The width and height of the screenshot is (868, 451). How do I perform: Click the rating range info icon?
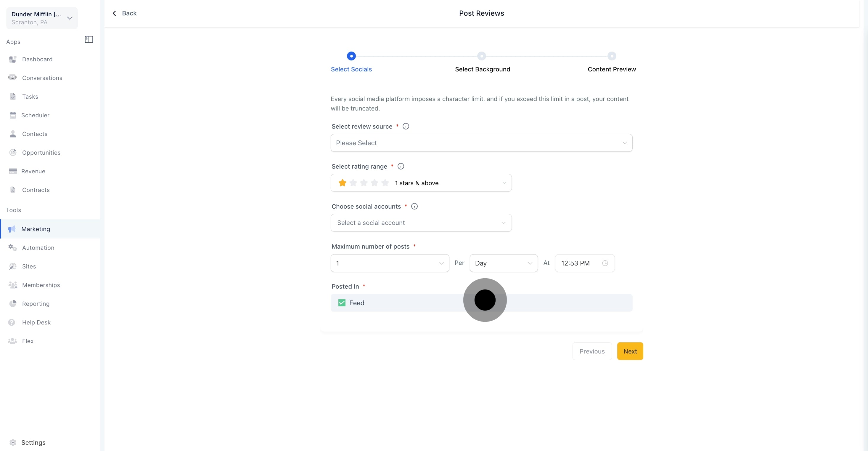click(401, 166)
